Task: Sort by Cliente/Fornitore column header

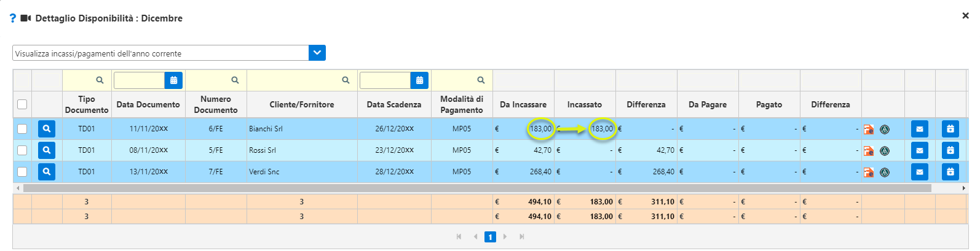Action: (302, 104)
